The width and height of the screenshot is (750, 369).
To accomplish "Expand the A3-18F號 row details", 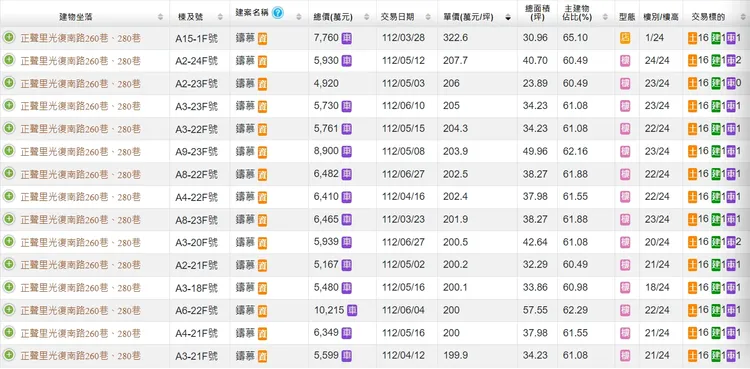I will (x=9, y=287).
